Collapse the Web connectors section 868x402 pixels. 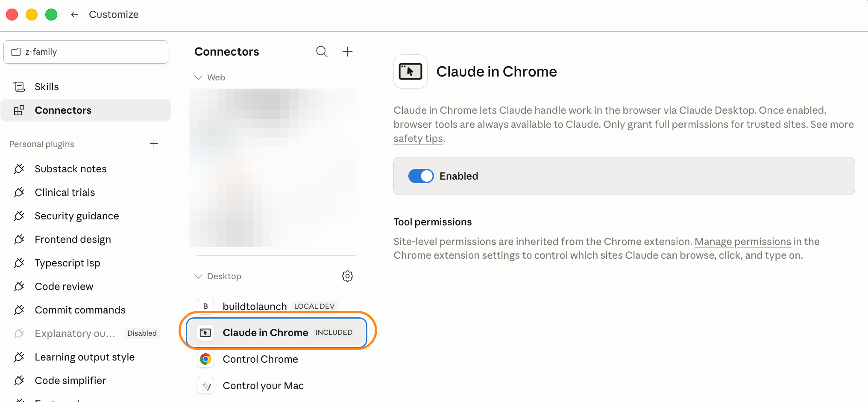[x=198, y=77]
